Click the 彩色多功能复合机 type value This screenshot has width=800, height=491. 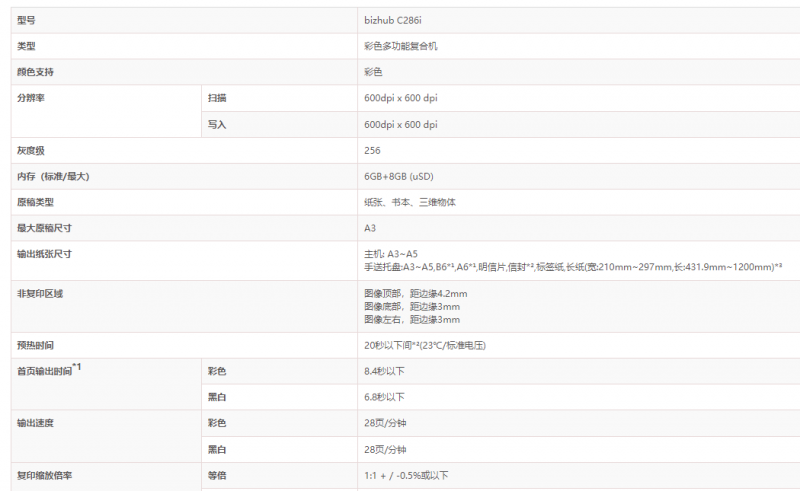401,46
